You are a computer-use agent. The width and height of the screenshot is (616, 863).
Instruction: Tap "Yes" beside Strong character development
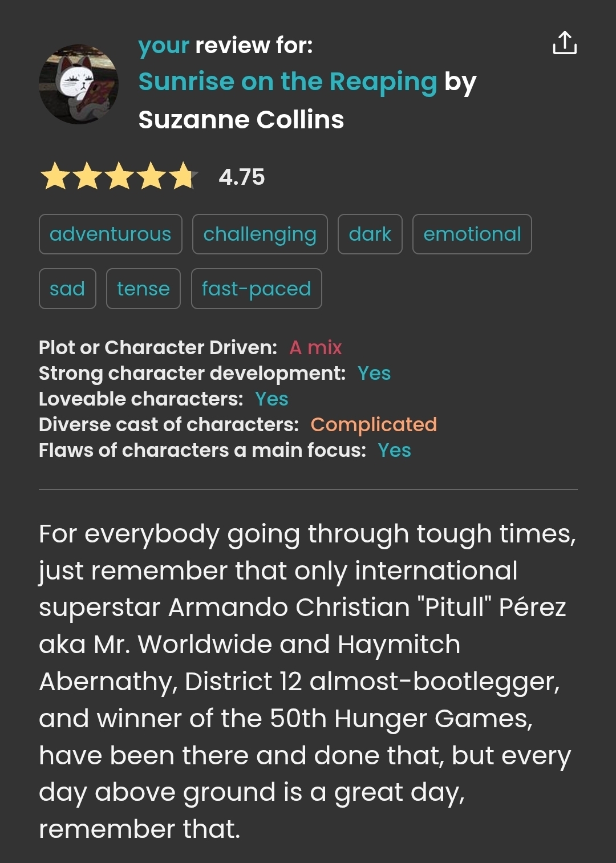click(x=374, y=373)
